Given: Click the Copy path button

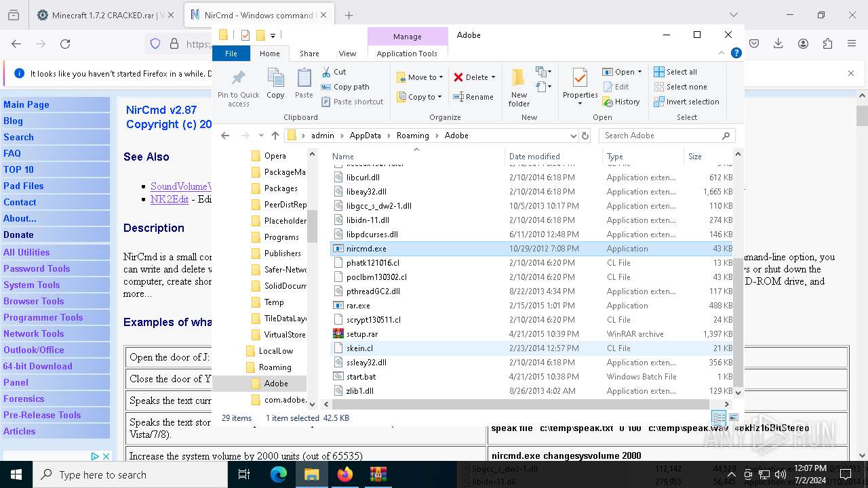Looking at the screenshot, I should [x=346, y=87].
